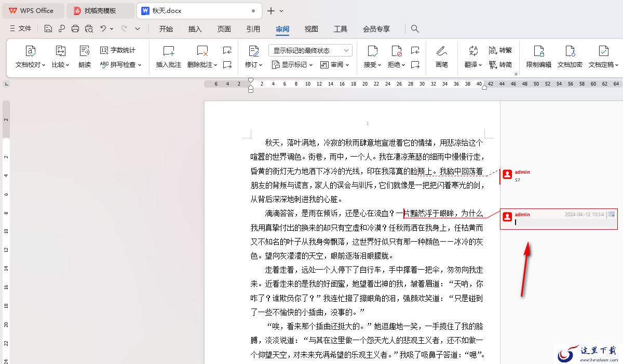This screenshot has width=623, height=364.
Task: Undo the last action
Action: point(103,29)
